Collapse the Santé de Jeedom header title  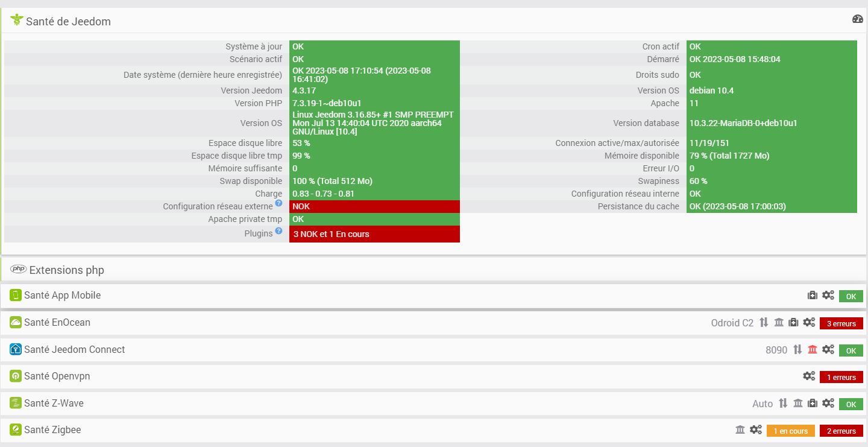coord(68,21)
